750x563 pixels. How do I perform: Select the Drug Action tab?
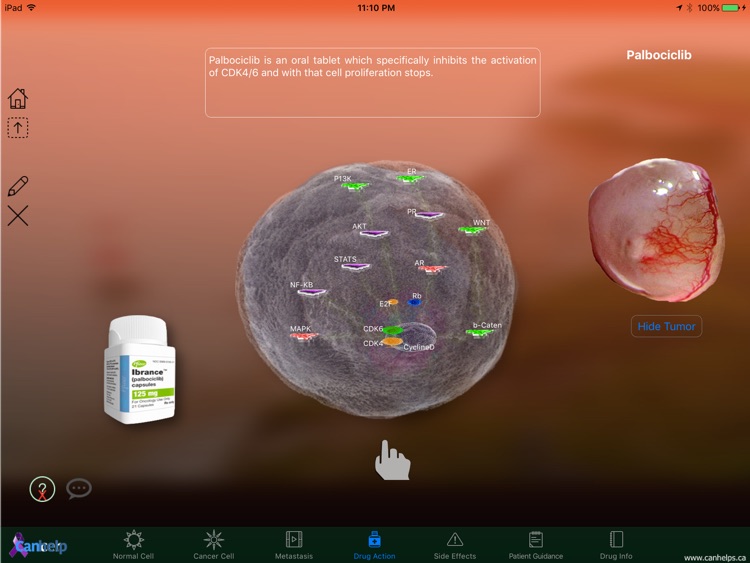[x=374, y=545]
